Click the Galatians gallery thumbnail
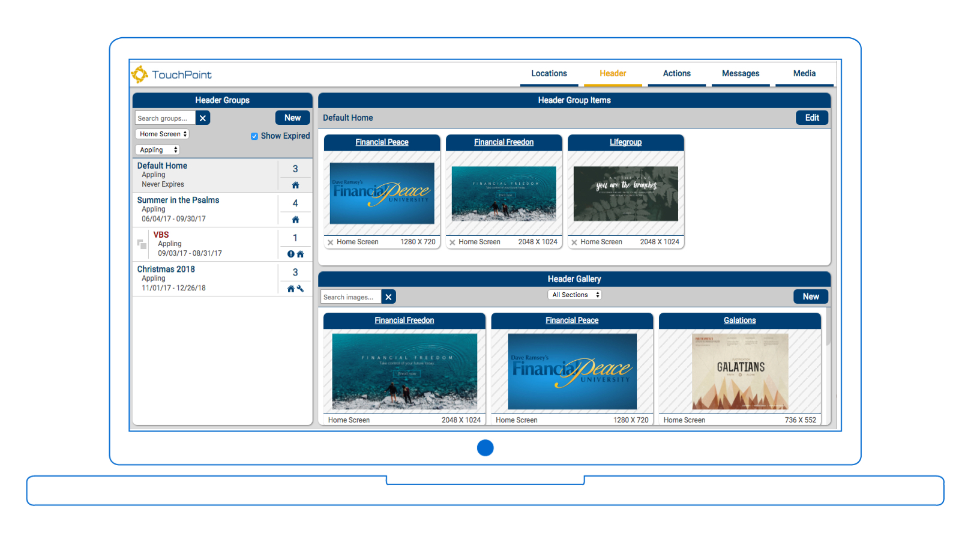The image size is (953, 560). pos(740,372)
